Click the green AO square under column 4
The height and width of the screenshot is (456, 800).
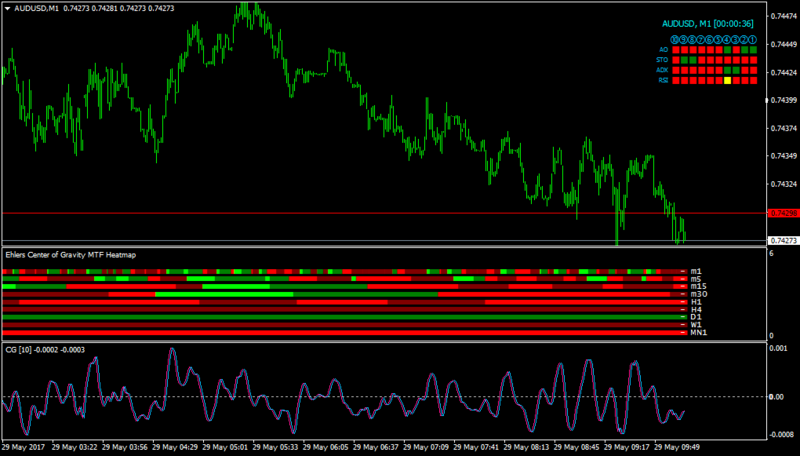728,49
